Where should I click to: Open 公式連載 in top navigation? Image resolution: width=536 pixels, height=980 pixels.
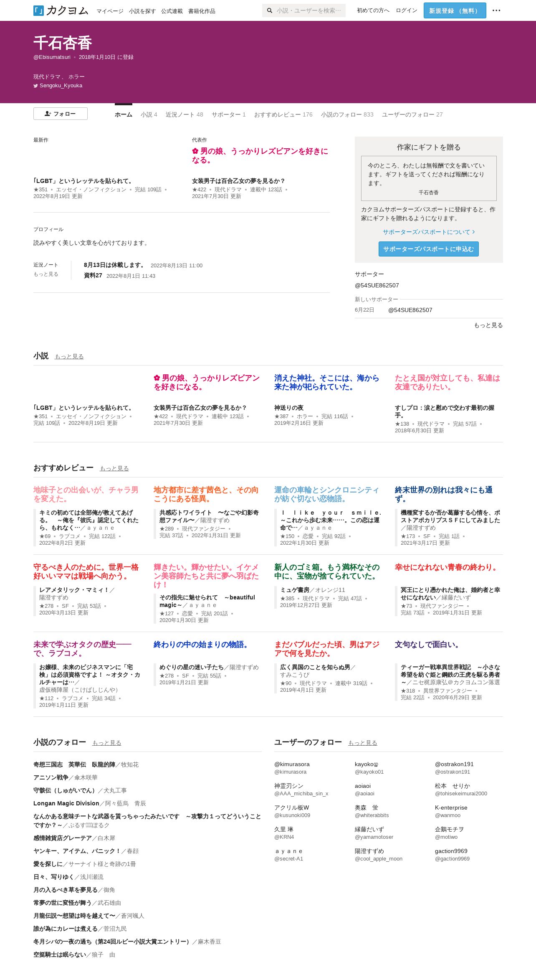172,11
